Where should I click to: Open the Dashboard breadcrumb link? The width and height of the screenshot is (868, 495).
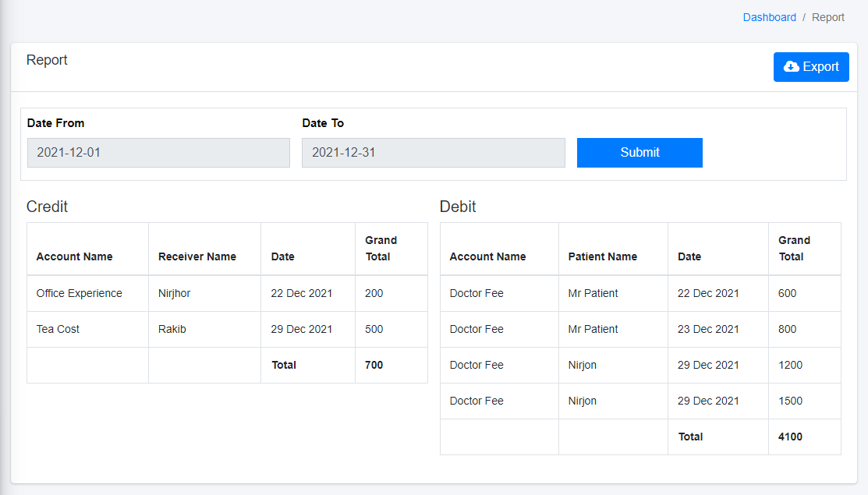769,17
